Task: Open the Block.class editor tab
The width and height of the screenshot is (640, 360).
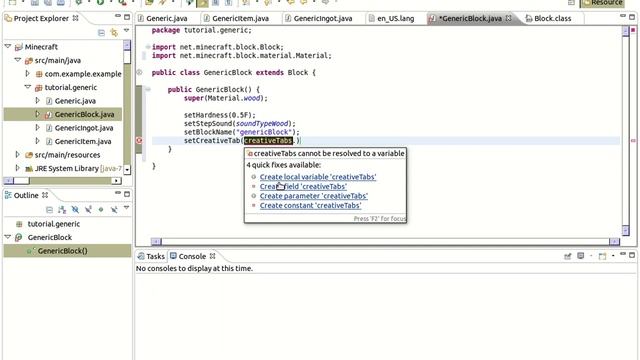Action: pos(553,18)
